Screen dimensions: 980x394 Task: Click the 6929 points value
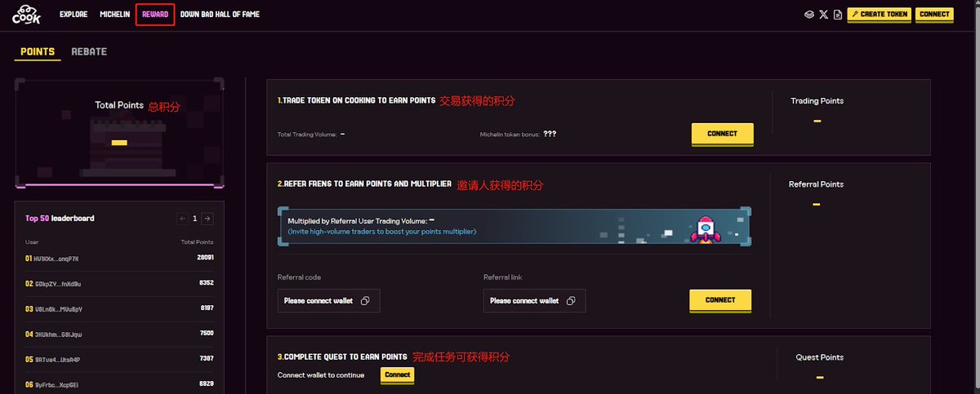[206, 384]
